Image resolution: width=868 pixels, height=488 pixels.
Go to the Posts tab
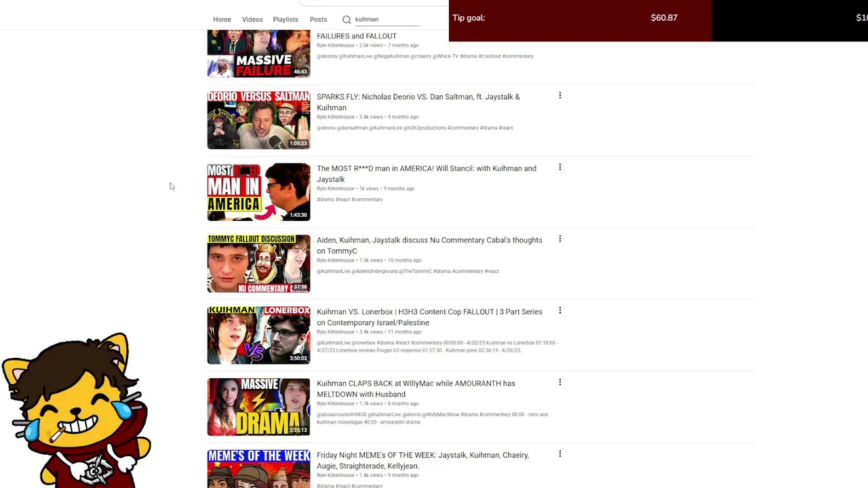pyautogui.click(x=318, y=20)
